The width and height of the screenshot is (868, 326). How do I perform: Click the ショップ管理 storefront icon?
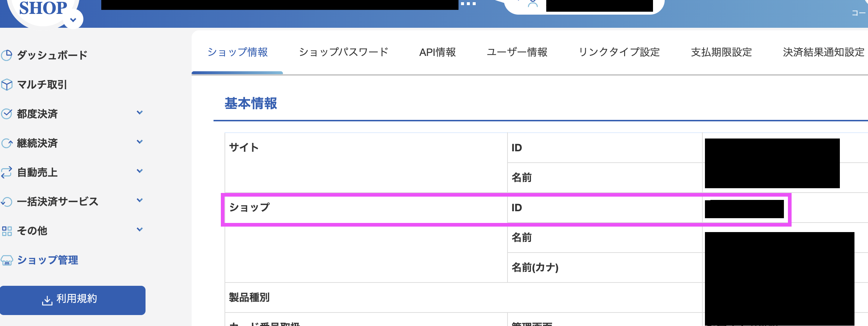7,260
